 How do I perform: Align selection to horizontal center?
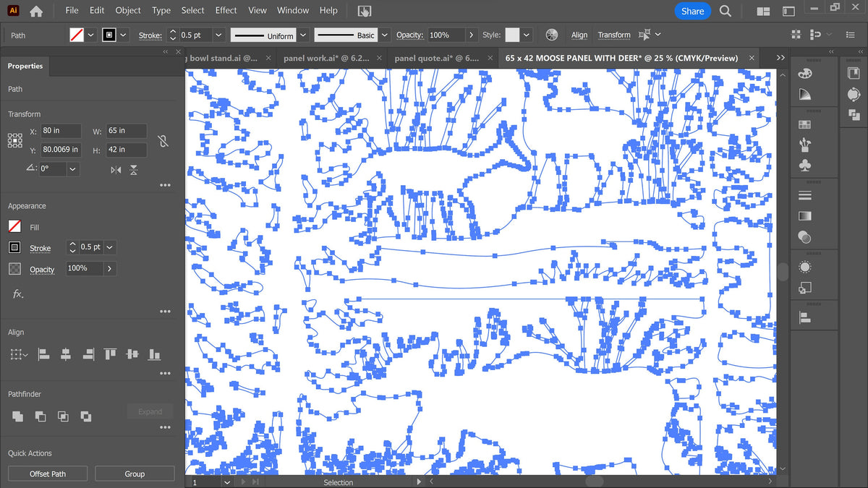pyautogui.click(x=65, y=354)
